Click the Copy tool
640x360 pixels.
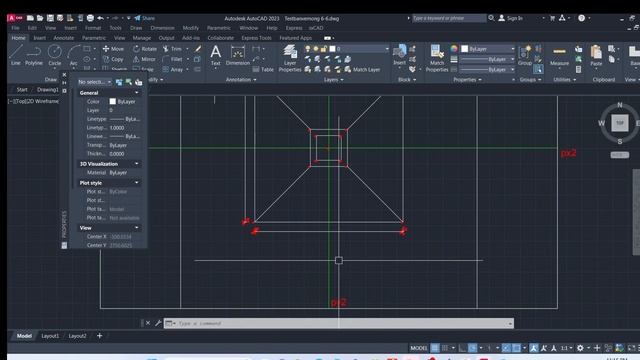click(x=113, y=59)
